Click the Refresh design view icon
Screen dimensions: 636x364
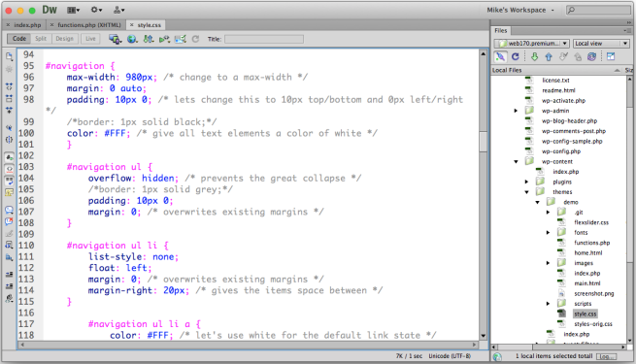click(x=195, y=39)
